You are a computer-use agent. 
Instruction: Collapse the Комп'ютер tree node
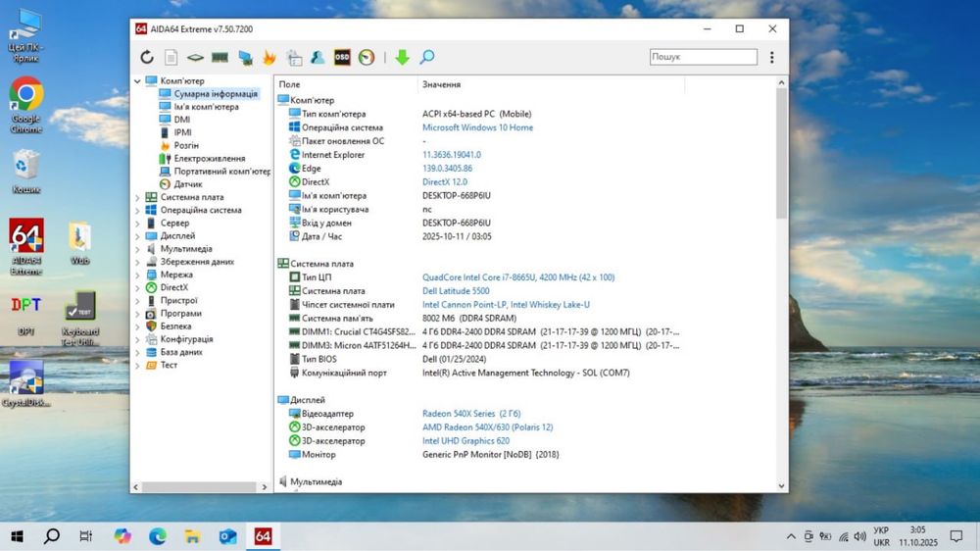click(137, 80)
